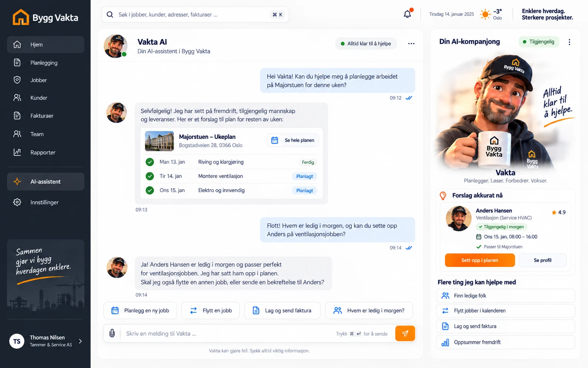Open Innstillinger in the sidebar

(46, 202)
